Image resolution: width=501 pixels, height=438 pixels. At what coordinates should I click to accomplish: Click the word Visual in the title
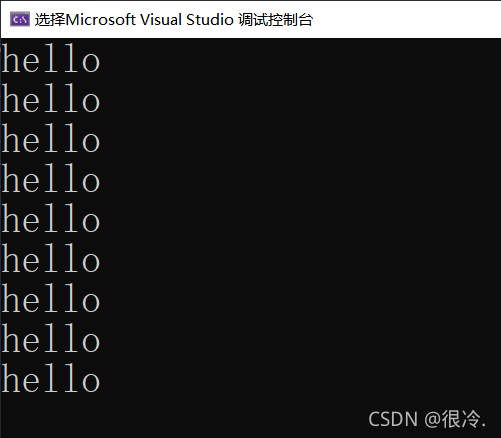click(x=160, y=20)
